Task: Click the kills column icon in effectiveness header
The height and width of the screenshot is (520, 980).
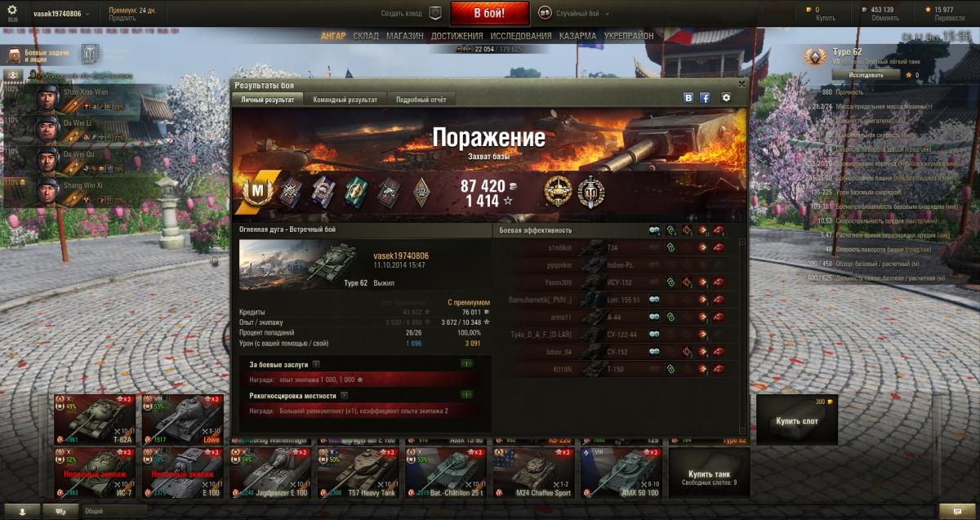Action: pos(719,230)
